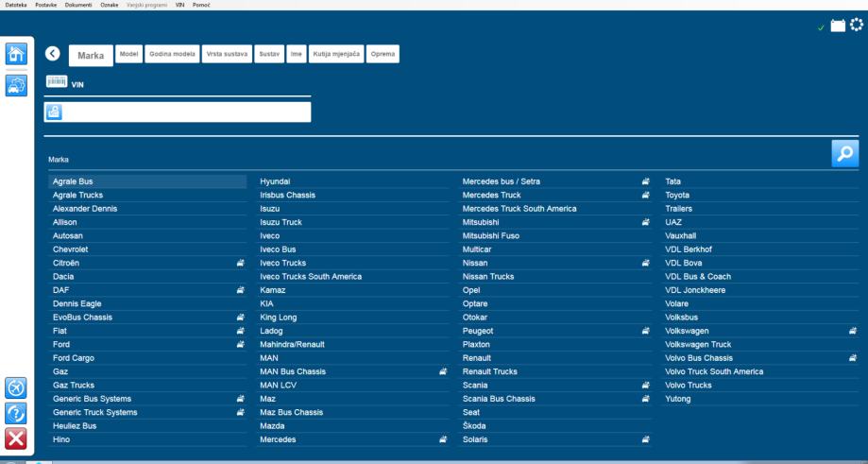This screenshot has height=464, width=868.
Task: Click the vehicle icon beside DAF
Action: point(240,290)
